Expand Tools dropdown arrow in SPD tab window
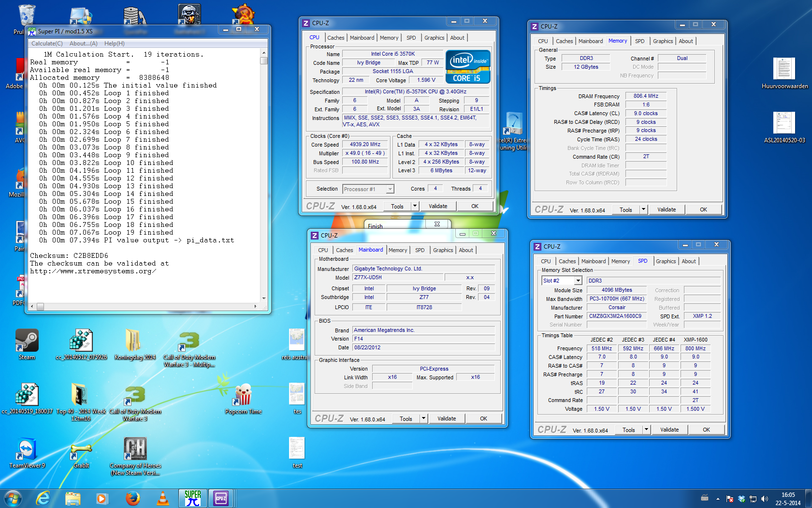 646,430
